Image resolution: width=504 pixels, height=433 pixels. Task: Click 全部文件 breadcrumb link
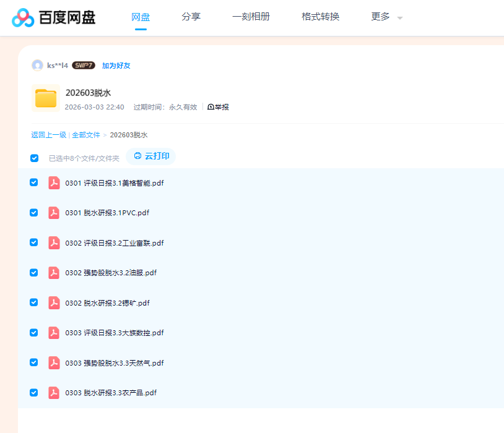(86, 135)
